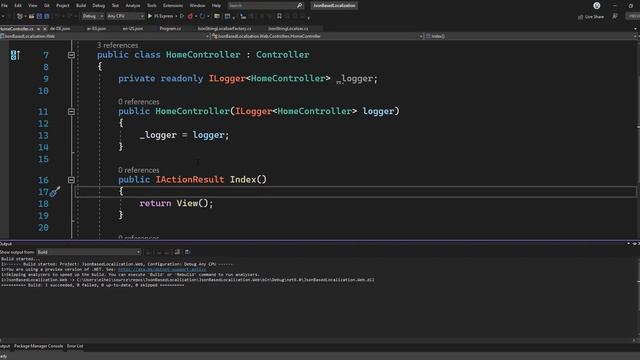Click the Live Share button

[591, 17]
